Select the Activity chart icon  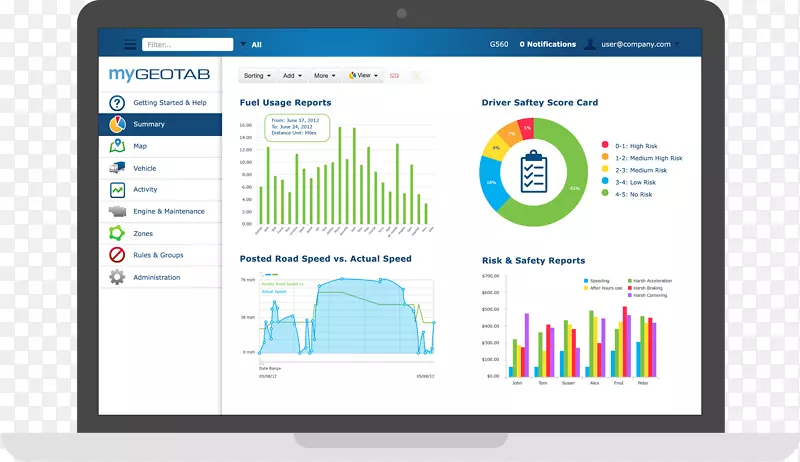tap(117, 190)
